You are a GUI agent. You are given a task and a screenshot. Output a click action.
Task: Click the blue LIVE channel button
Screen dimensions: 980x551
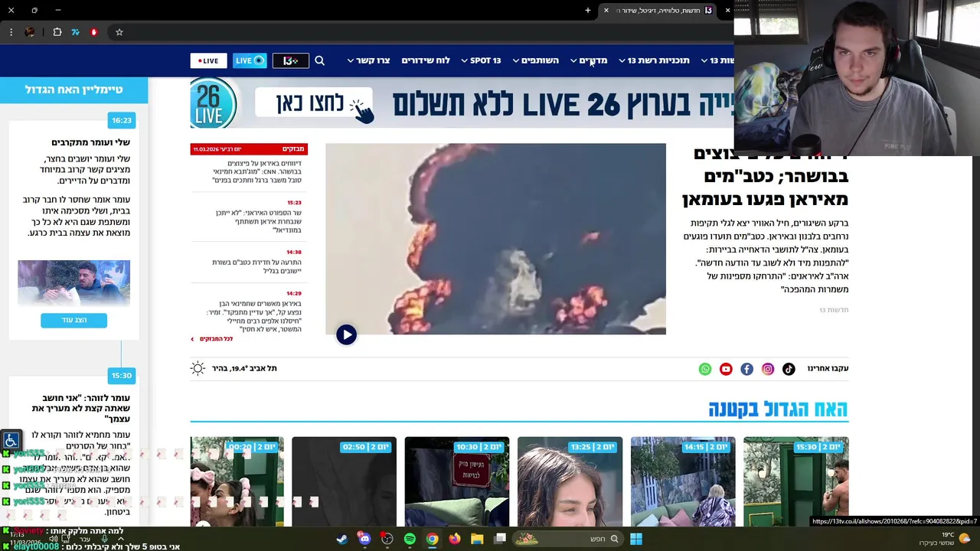(250, 60)
